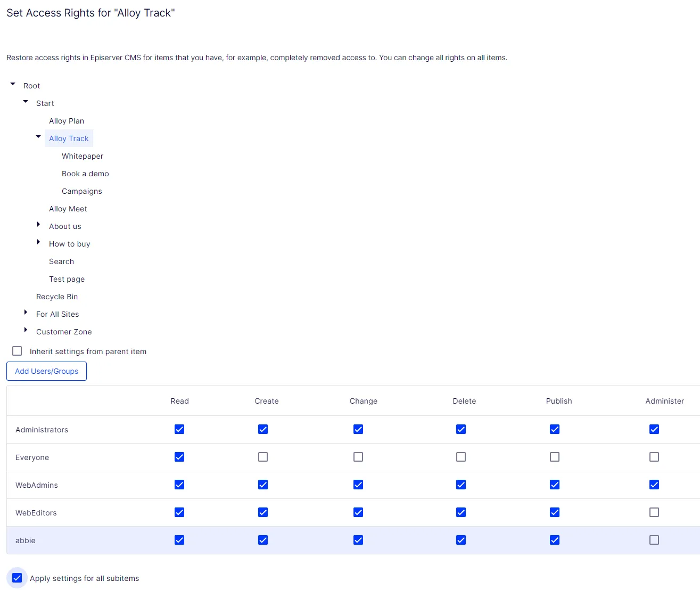
Task: Uncheck Delete for Administrators
Action: click(x=461, y=429)
